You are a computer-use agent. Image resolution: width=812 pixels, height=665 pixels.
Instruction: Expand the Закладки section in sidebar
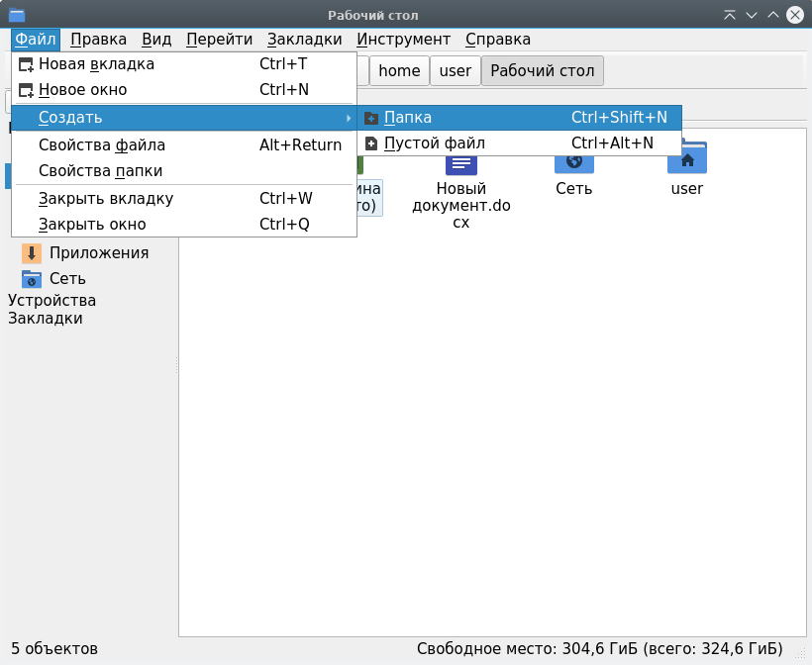point(46,319)
